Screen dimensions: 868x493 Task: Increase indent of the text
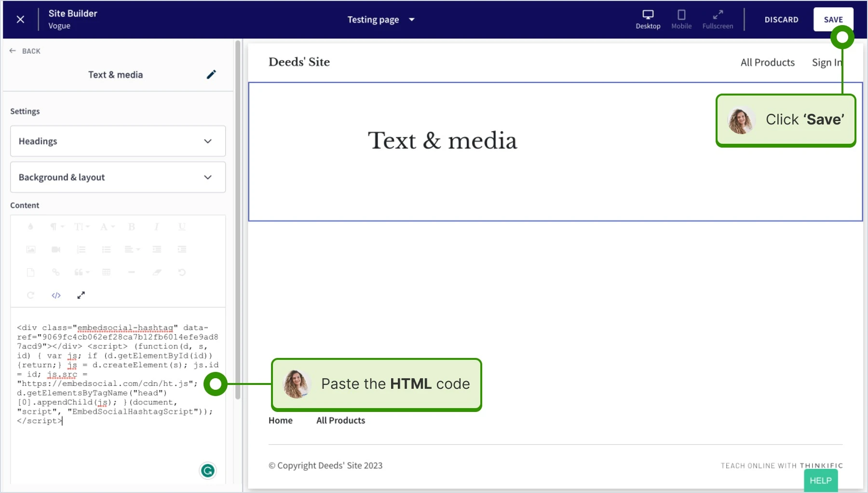click(182, 249)
